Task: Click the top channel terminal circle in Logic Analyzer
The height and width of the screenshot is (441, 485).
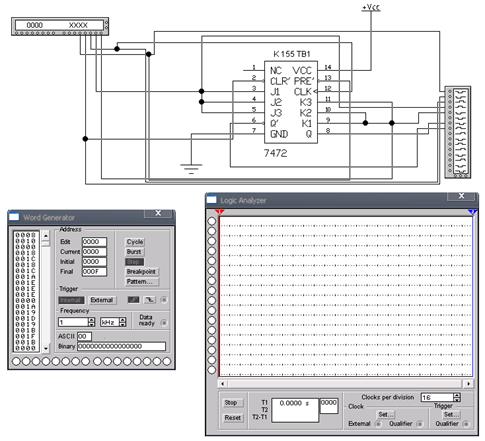Action: pyautogui.click(x=212, y=221)
